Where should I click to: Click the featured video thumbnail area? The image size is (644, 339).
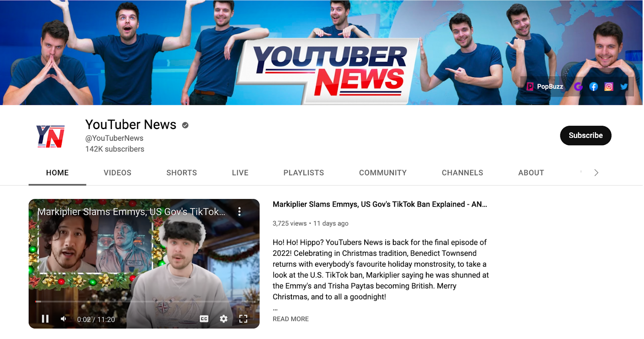[144, 264]
